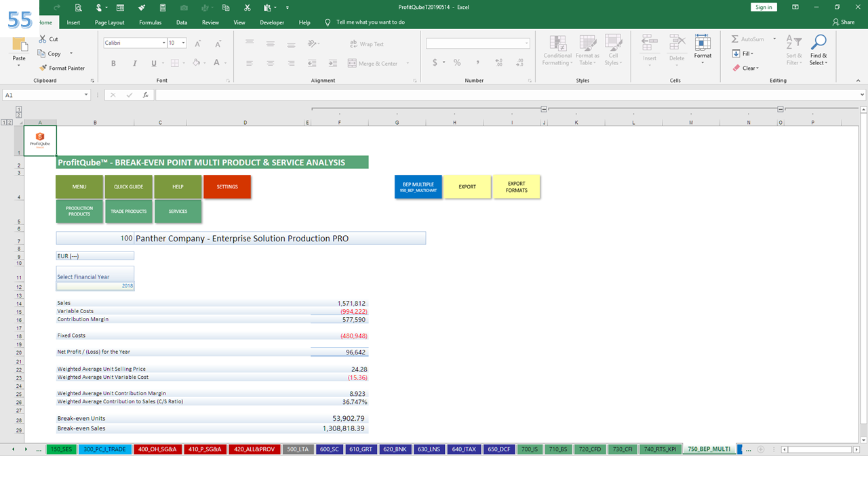Click the Tell me what you want to do box
This screenshot has height=488, width=868.
point(370,22)
